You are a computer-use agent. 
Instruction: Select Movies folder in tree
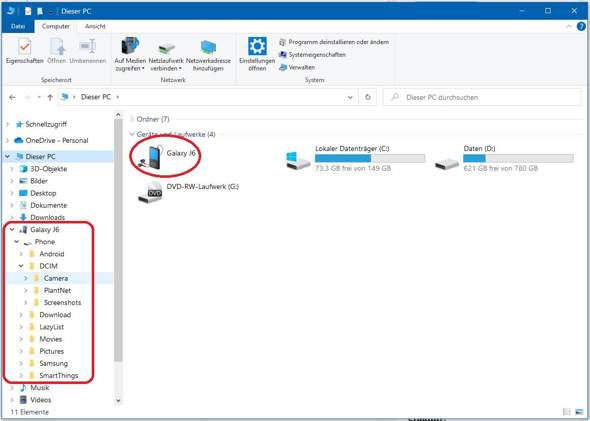pyautogui.click(x=50, y=339)
